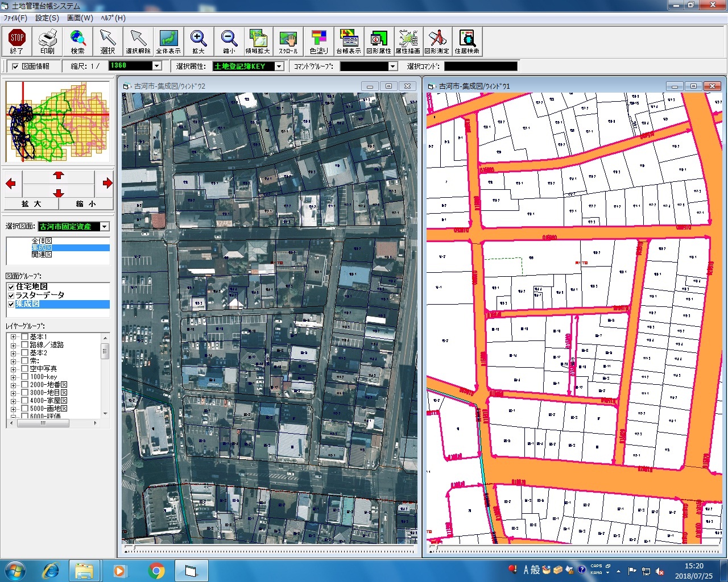This screenshot has width=728, height=582.
Task: Uncheck the 集成図 drawing group checkbox
Action: point(11,304)
